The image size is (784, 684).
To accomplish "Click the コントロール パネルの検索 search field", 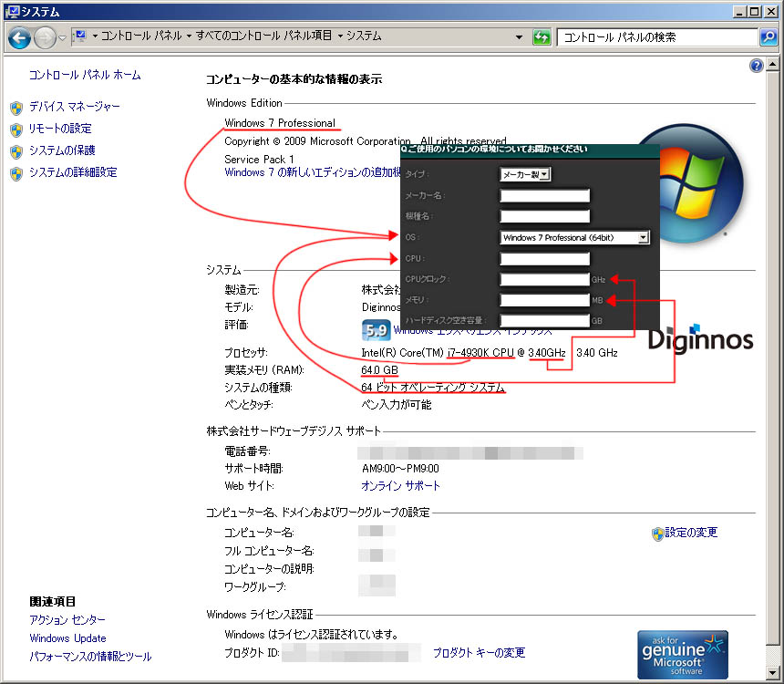I will click(657, 37).
